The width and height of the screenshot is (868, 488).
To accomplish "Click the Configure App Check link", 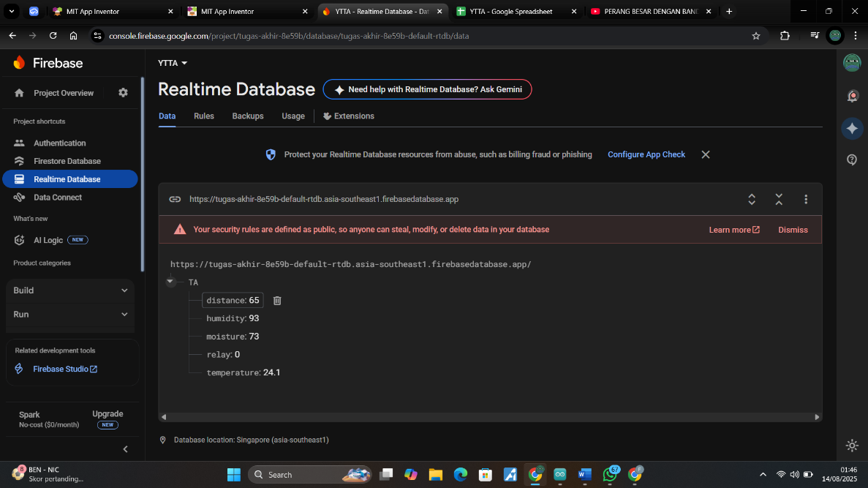I will [x=646, y=154].
